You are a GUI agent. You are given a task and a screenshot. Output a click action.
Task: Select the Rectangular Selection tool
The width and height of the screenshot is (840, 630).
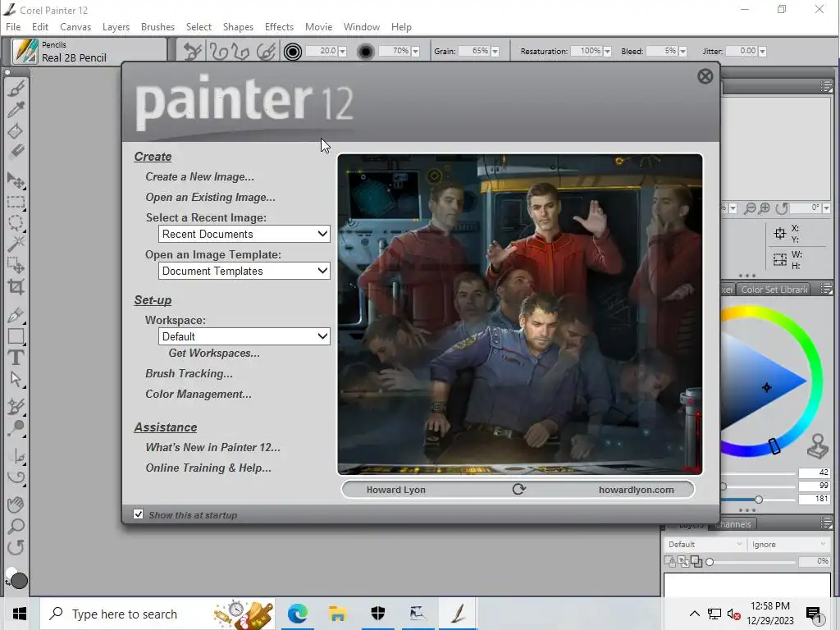tap(16, 202)
